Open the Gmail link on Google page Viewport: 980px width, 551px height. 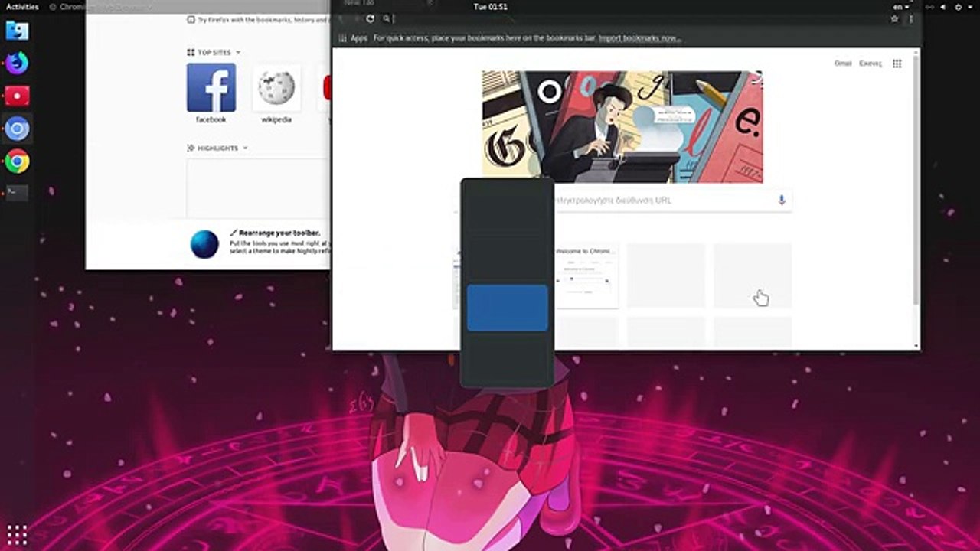[x=842, y=64]
